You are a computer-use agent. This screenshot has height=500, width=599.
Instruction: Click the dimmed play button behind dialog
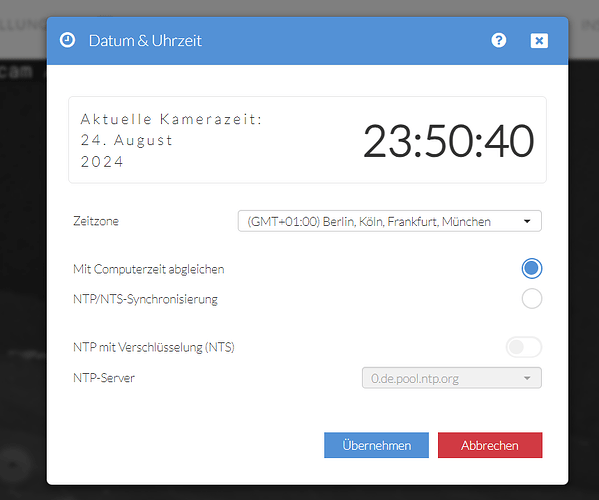13,464
